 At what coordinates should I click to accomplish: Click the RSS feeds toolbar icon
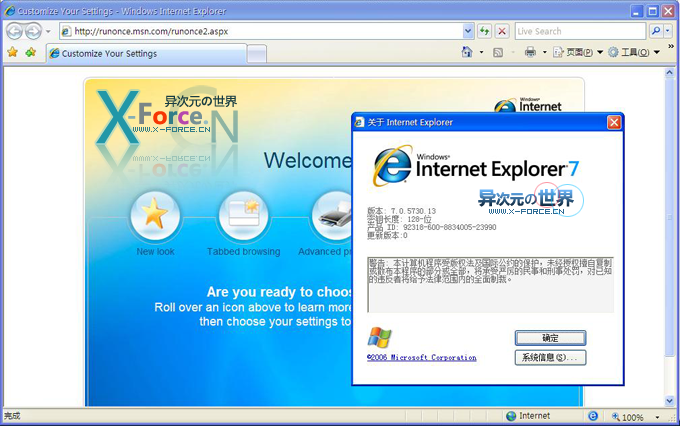pos(498,52)
